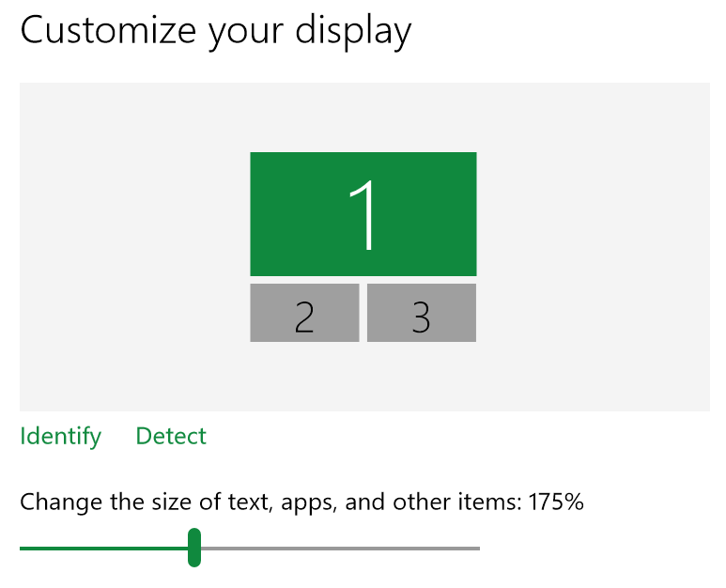Click the far left start of the scaling slider
The height and width of the screenshot is (588, 726).
click(23, 549)
